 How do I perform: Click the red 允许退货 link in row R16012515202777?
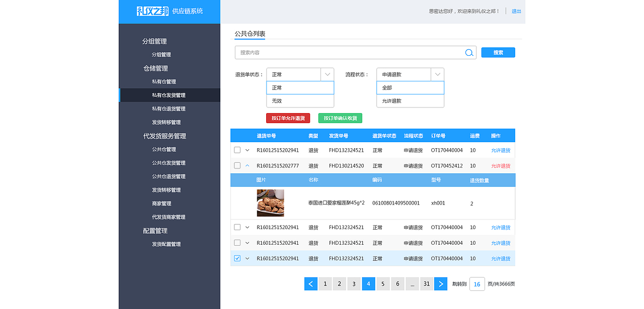point(501,166)
